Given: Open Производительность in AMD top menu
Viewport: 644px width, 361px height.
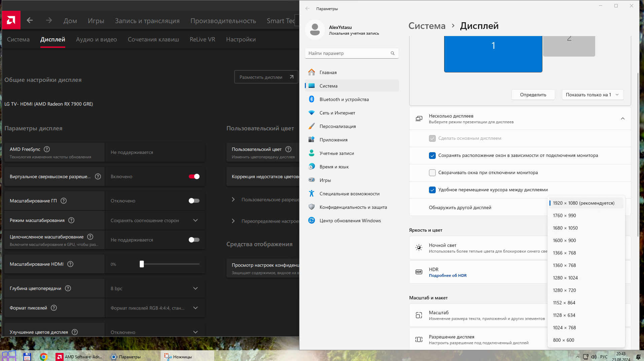Looking at the screenshot, I should click(223, 21).
